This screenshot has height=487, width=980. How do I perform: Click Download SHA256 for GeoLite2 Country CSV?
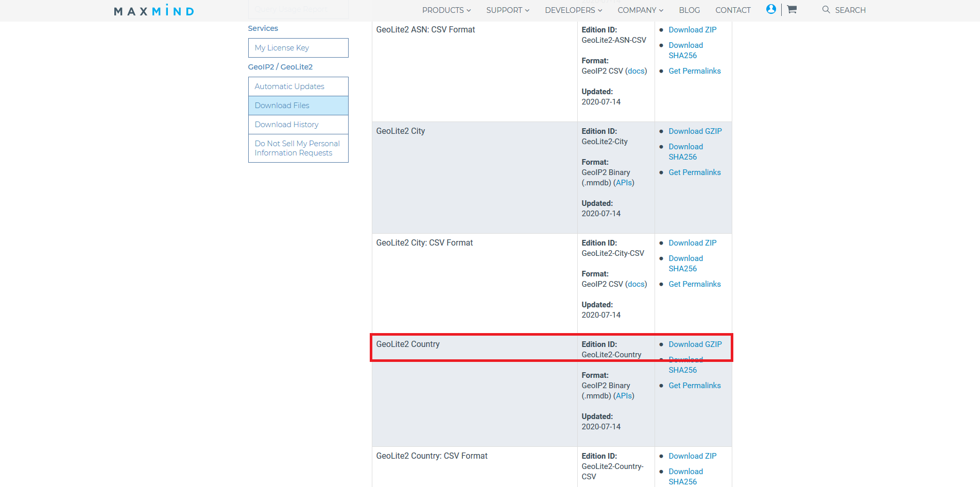click(685, 477)
